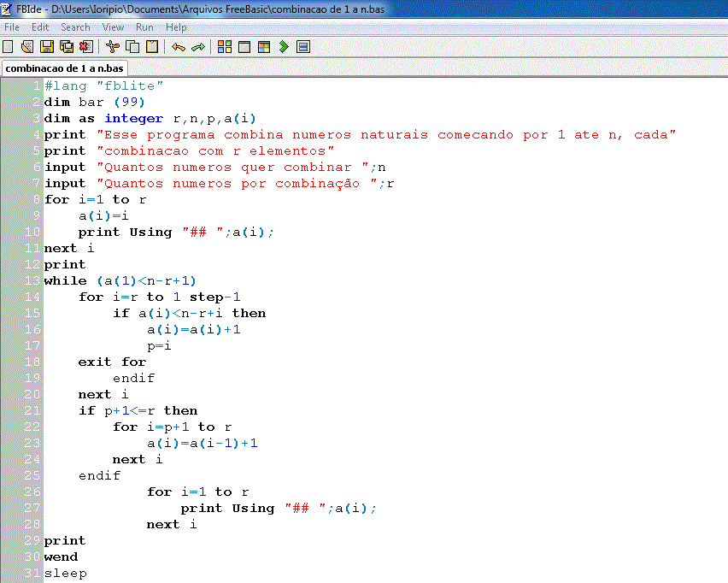This screenshot has height=583, width=728.
Task: Click the 'exit for' statement
Action: tap(112, 362)
